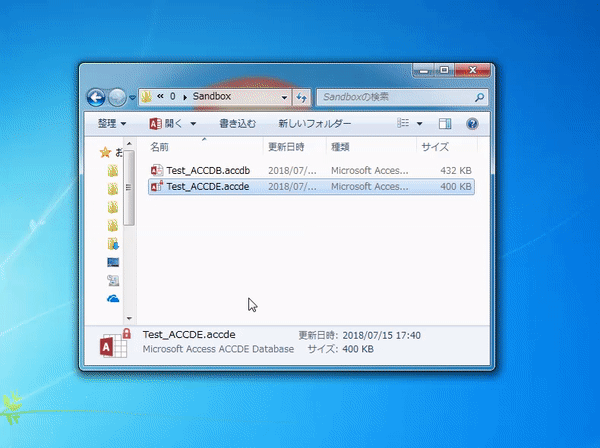
Task: Create a 新しいフォルダー
Action: (315, 124)
